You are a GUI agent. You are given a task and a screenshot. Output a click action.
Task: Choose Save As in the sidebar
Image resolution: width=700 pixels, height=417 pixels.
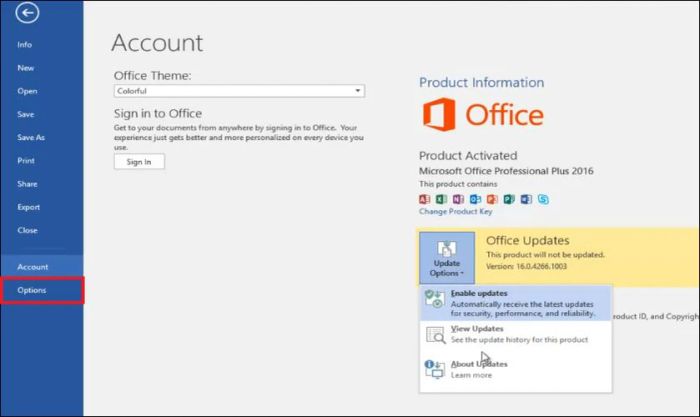(x=31, y=138)
